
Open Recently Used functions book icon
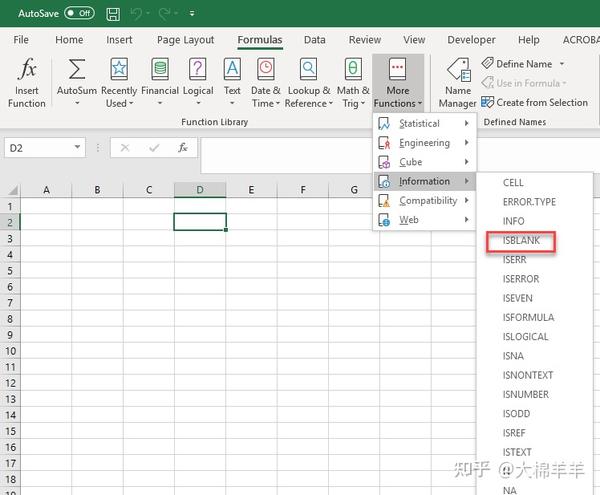[x=119, y=69]
